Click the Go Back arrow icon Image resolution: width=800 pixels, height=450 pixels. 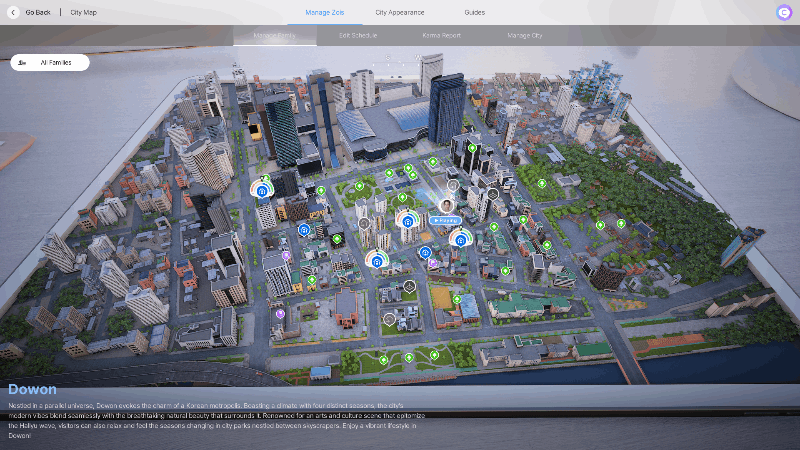coord(14,12)
